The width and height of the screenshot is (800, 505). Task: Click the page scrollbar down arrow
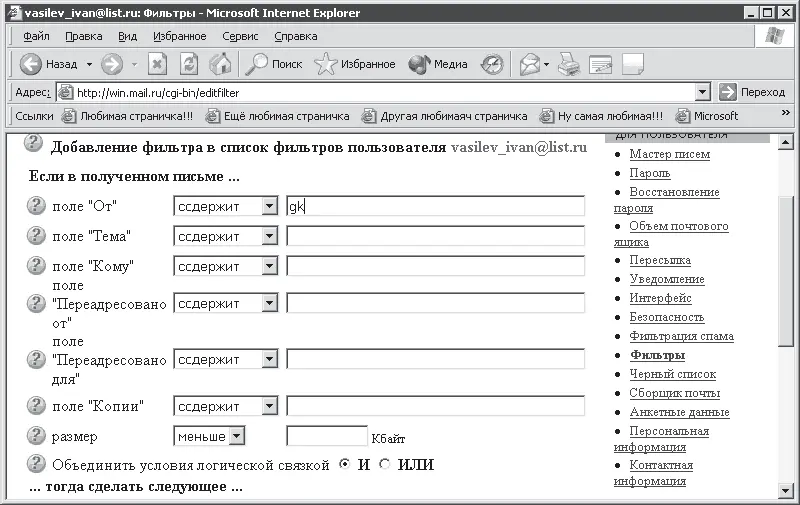(786, 491)
